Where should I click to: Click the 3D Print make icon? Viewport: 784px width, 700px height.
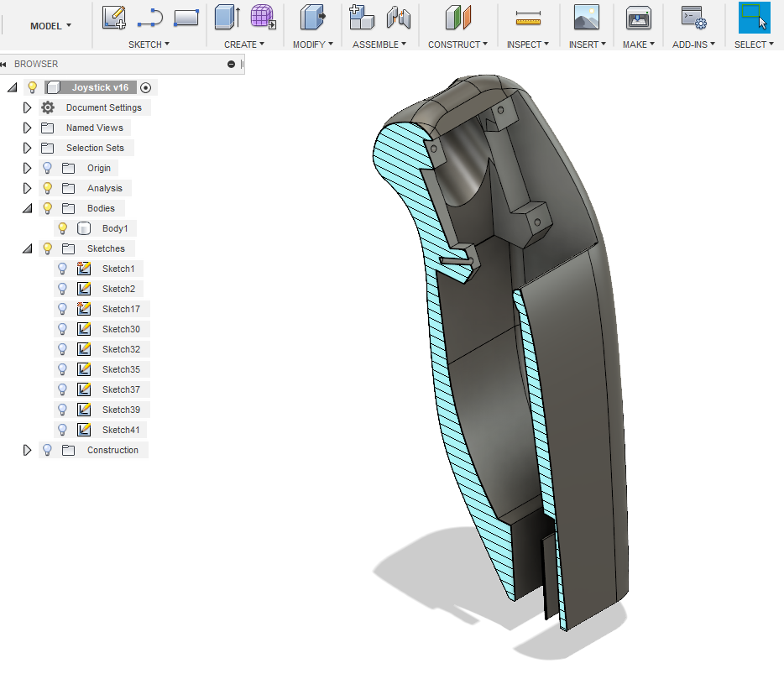[x=639, y=17]
